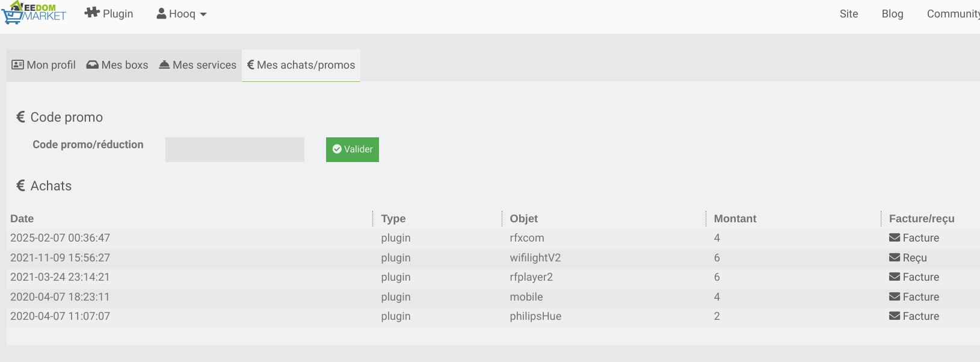
Task: Click the envelope icon for rfplayer2 invoice
Action: [x=895, y=277]
